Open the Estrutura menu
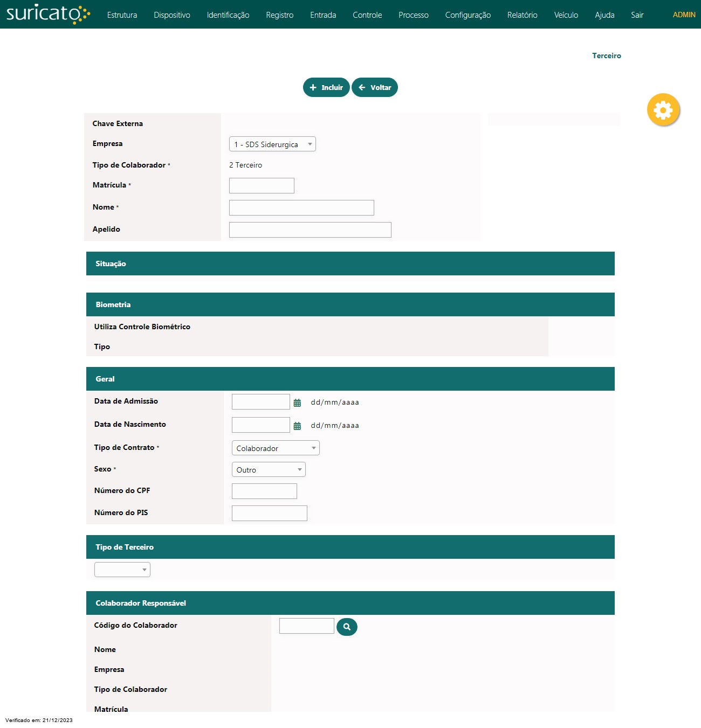Image resolution: width=701 pixels, height=728 pixels. [122, 15]
